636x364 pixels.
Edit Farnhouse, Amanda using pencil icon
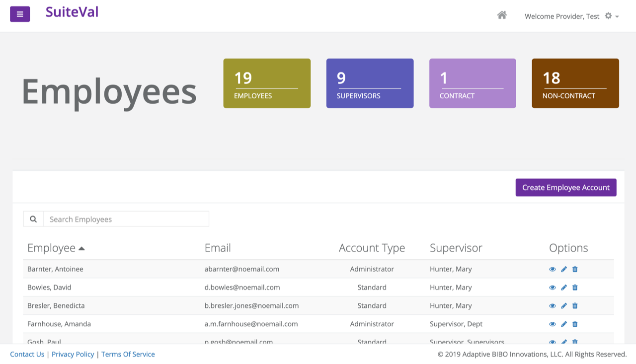[564, 324]
